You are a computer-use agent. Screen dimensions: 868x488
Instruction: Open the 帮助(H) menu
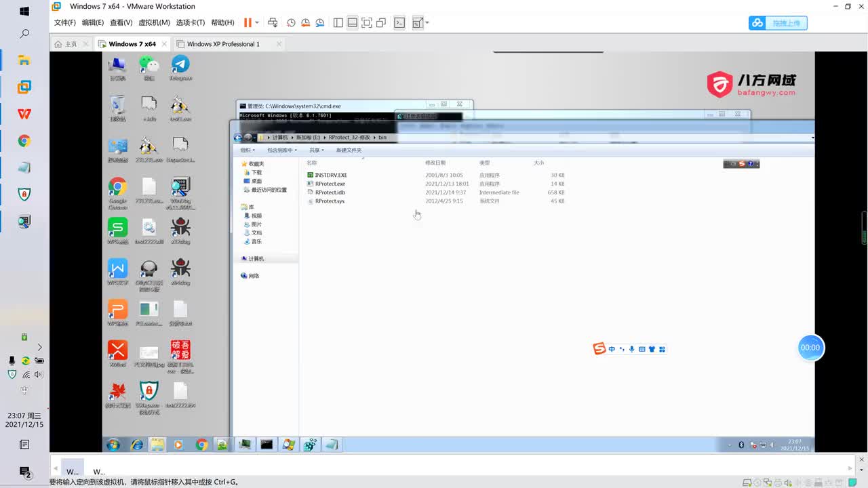click(222, 22)
